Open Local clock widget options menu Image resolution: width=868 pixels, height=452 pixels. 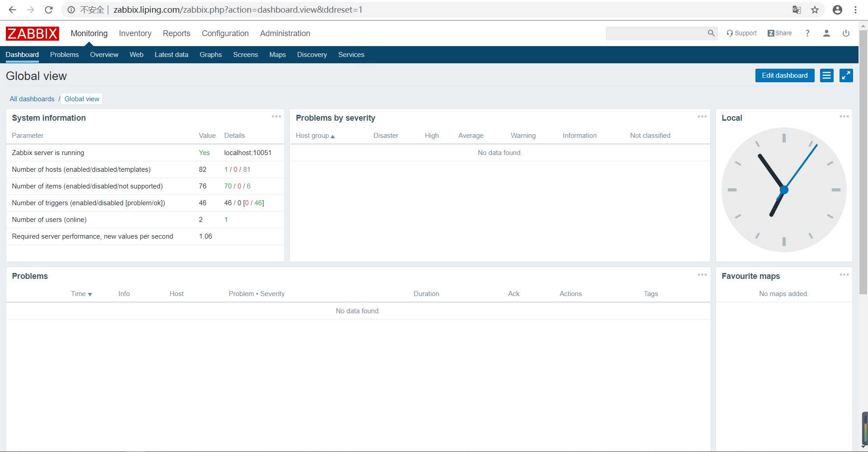(x=844, y=117)
